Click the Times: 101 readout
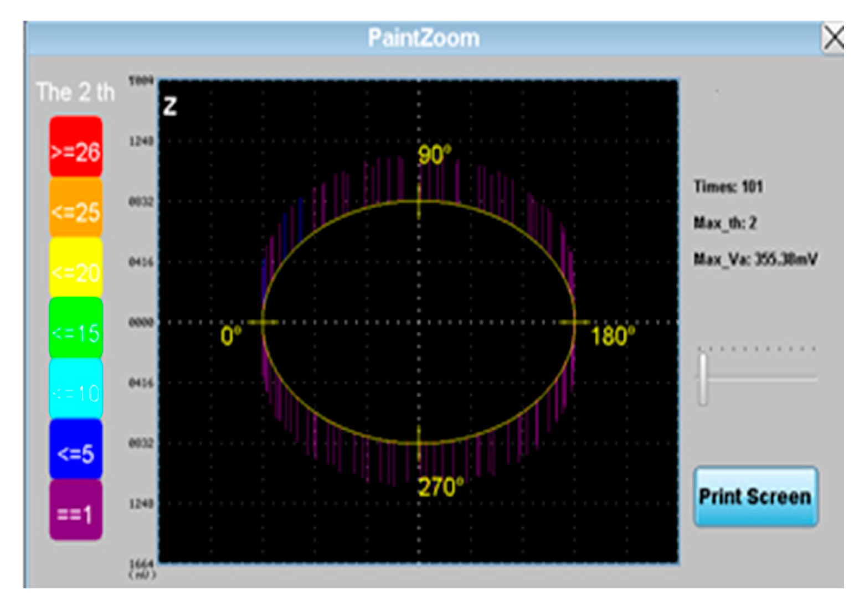 pos(728,187)
